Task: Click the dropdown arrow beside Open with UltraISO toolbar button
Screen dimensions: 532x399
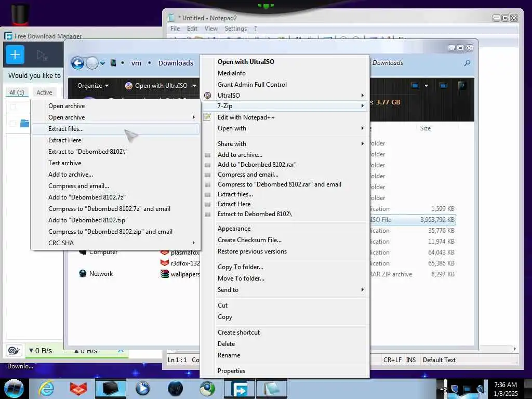Action: [x=194, y=86]
